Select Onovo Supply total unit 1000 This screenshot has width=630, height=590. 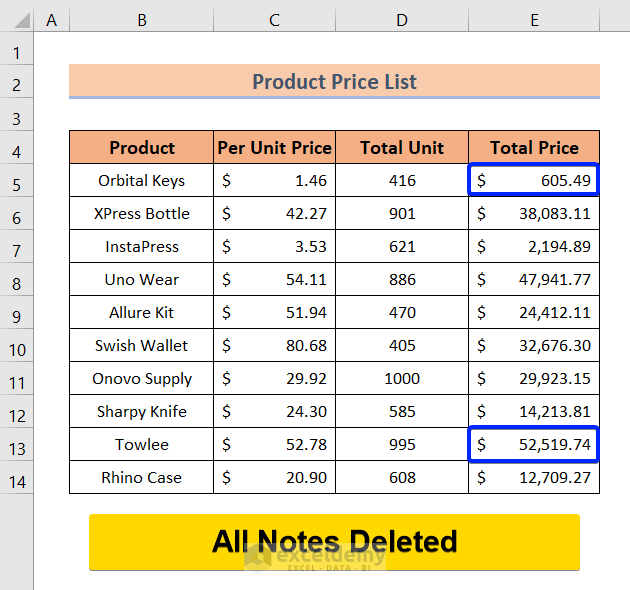click(401, 379)
